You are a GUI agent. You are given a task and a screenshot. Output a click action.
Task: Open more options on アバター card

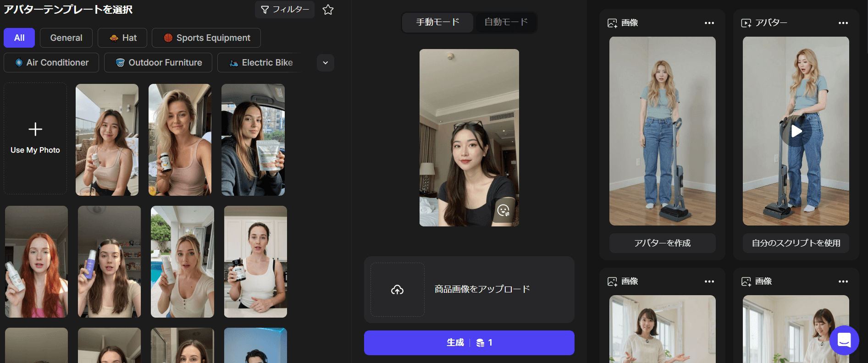(843, 23)
